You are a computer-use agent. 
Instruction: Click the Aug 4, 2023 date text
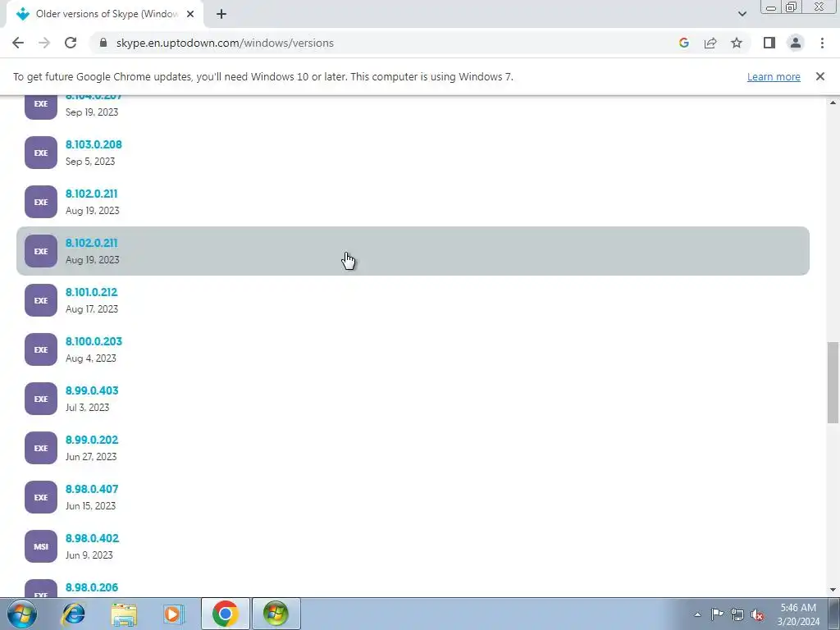pyautogui.click(x=90, y=358)
